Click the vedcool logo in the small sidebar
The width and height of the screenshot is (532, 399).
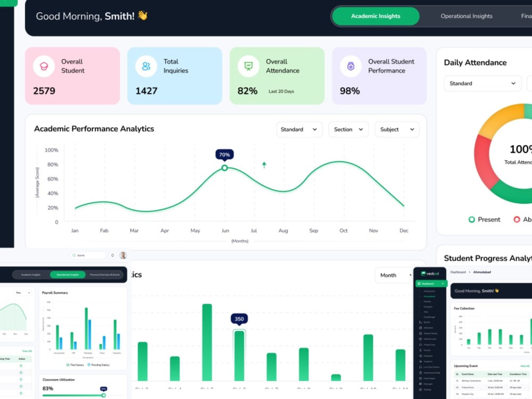click(x=430, y=273)
